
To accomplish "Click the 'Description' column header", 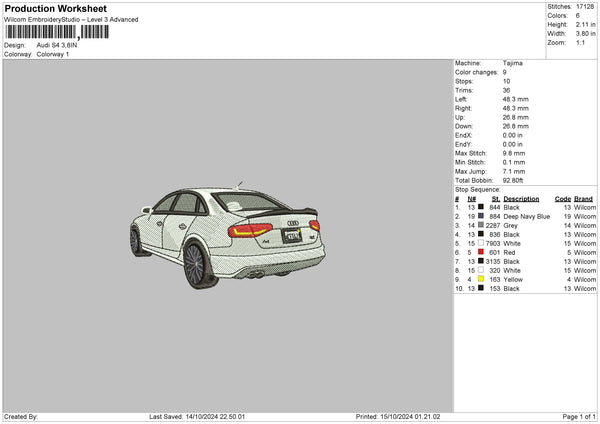I will click(x=521, y=199).
